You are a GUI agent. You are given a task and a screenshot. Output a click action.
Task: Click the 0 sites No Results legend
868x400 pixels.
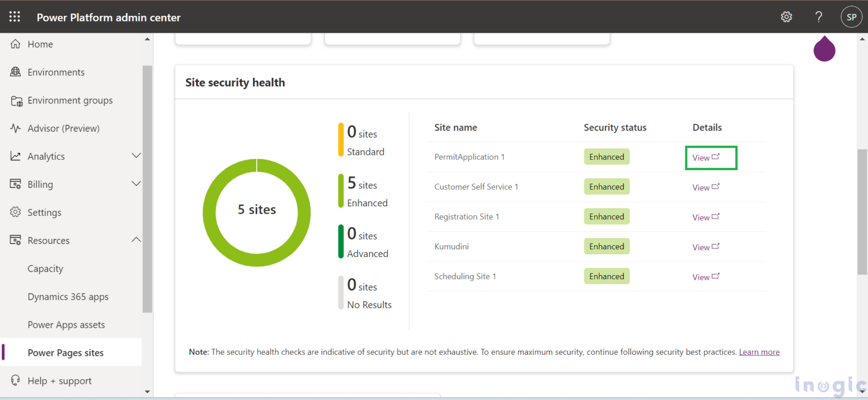[x=365, y=293]
